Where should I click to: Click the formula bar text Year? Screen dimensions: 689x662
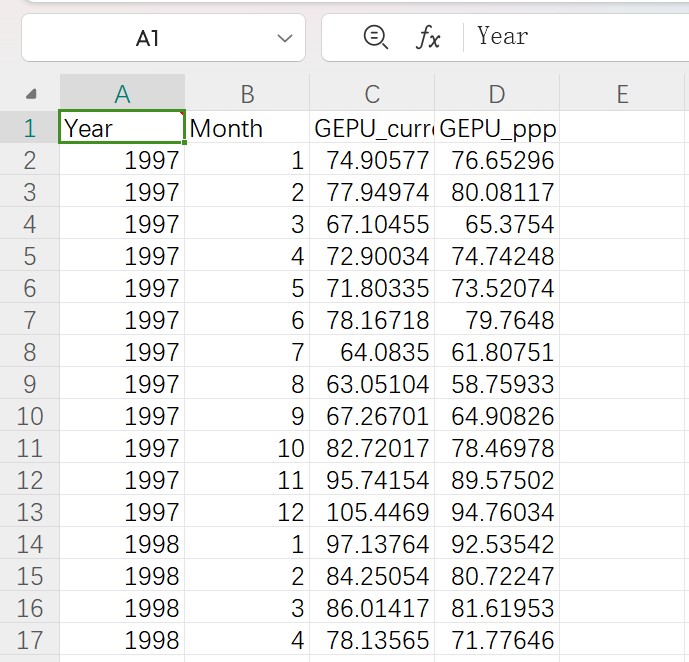pyautogui.click(x=503, y=37)
